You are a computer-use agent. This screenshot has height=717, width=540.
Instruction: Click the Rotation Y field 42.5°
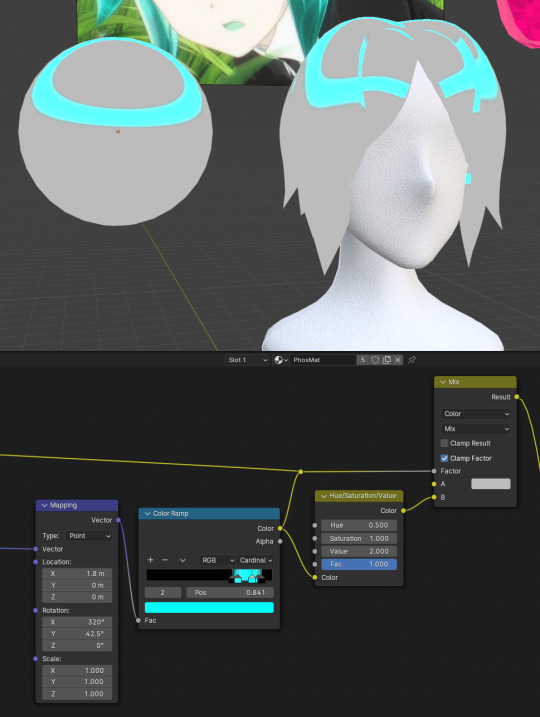pos(77,634)
